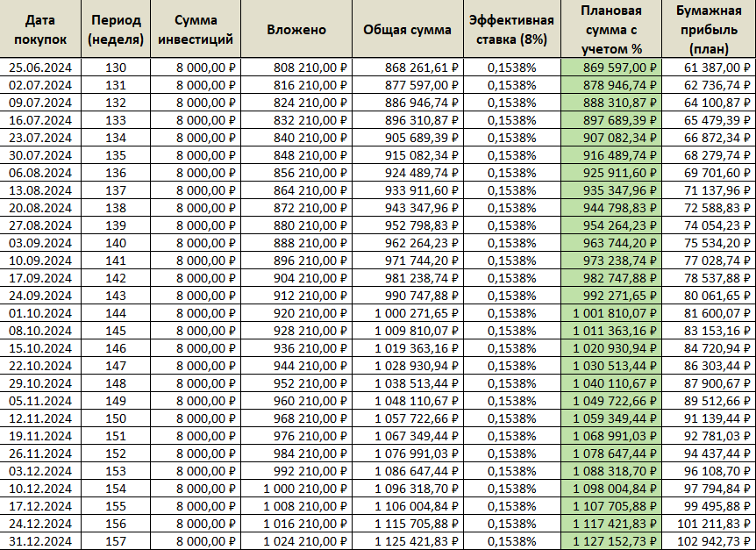Click date cell 03.09.2024
The image size is (756, 550).
(x=40, y=243)
